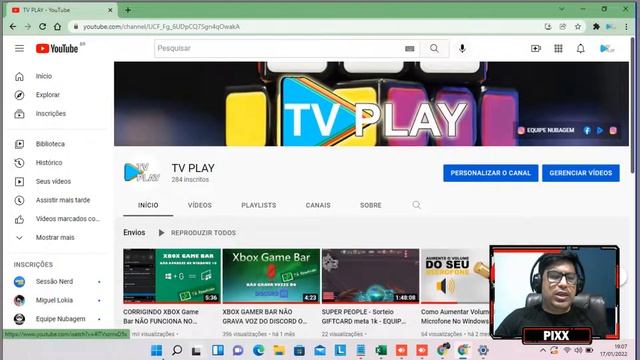Viewport: 640px width, 360px height.
Task: Open the Create video camera icon
Action: (536, 49)
